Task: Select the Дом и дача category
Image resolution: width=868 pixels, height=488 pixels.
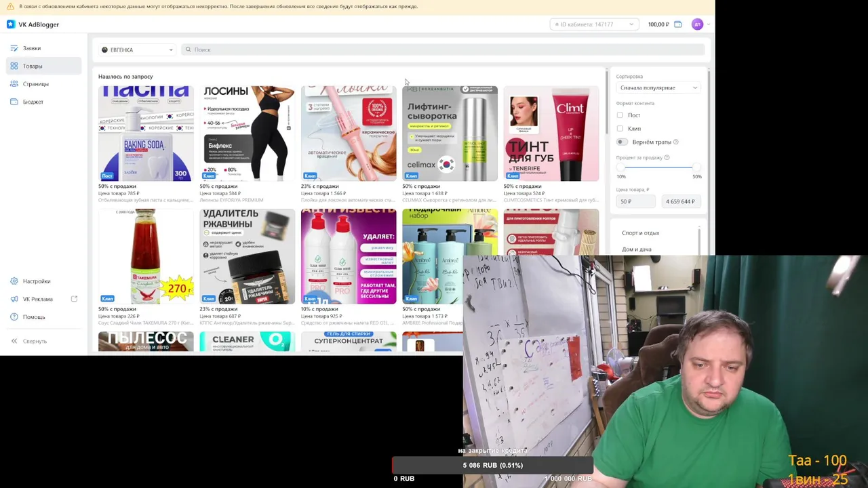Action: (637, 249)
